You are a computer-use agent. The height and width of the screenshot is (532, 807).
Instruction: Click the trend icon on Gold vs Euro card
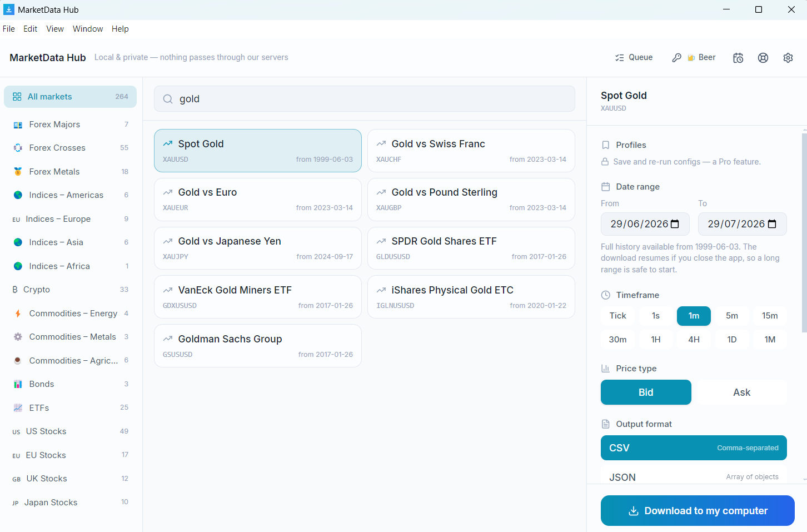[168, 192]
